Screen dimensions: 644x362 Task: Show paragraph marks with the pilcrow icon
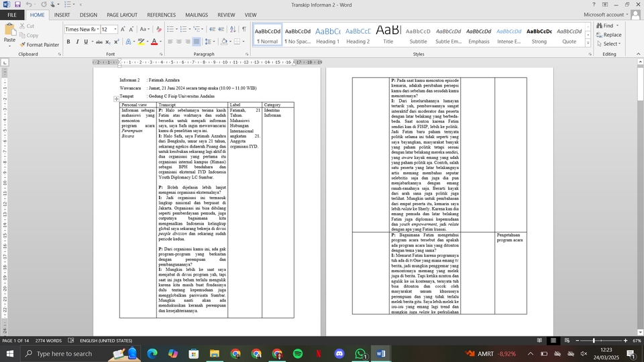pyautogui.click(x=244, y=29)
